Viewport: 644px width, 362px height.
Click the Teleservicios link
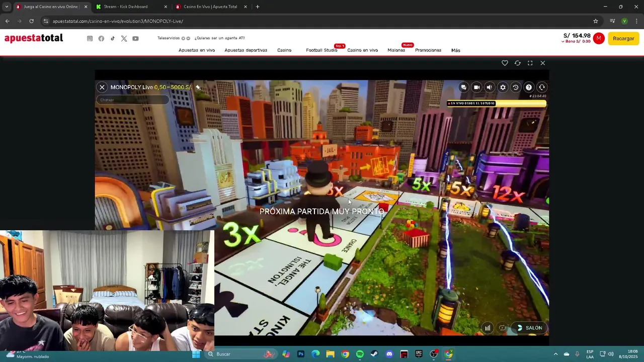(x=169, y=38)
